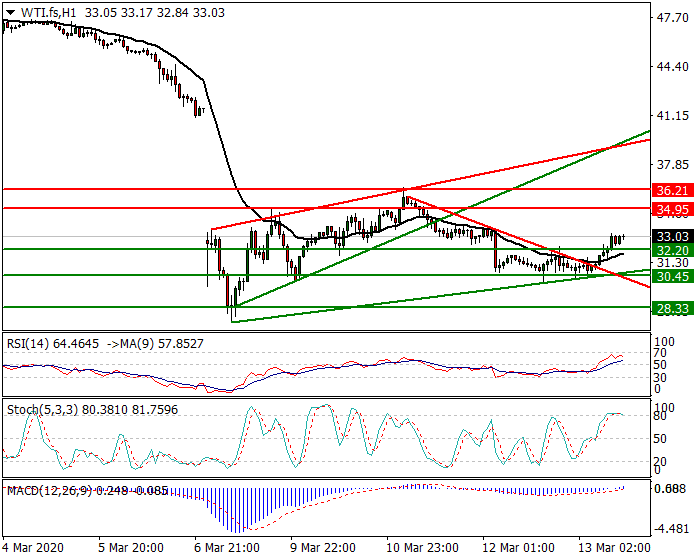This screenshot has height=560, width=700.
Task: Click the 47.70 price scale value
Action: [672, 17]
